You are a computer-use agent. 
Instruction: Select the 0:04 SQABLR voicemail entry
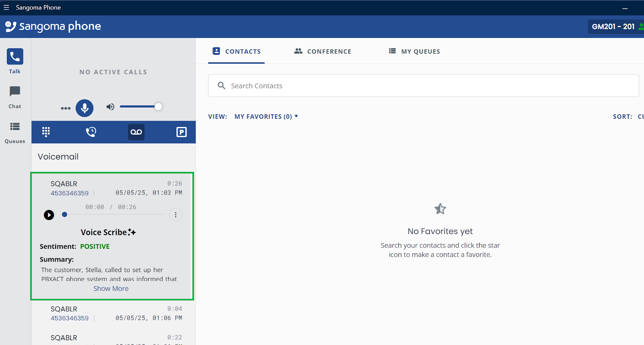point(112,314)
